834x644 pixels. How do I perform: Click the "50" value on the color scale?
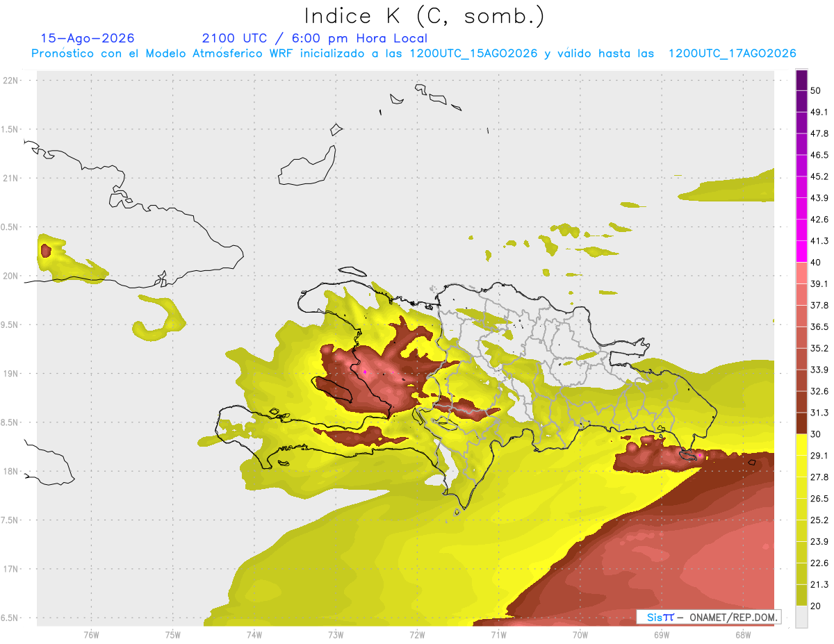(817, 90)
